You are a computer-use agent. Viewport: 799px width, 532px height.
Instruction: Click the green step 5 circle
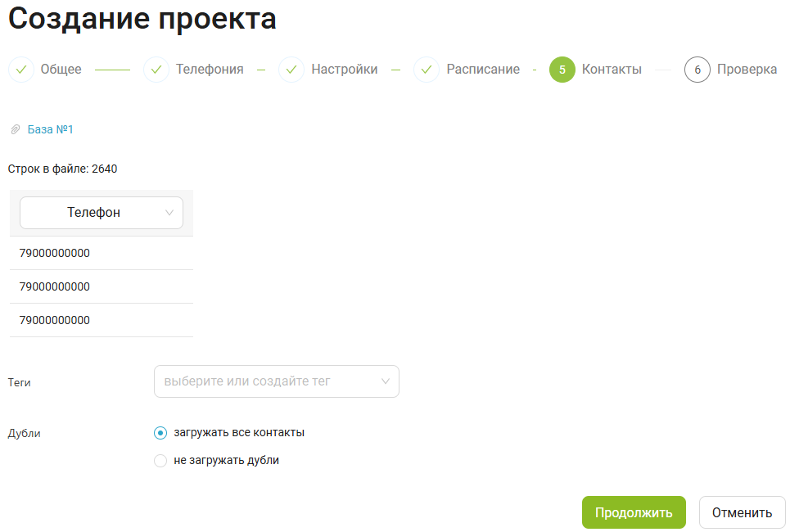pos(562,70)
